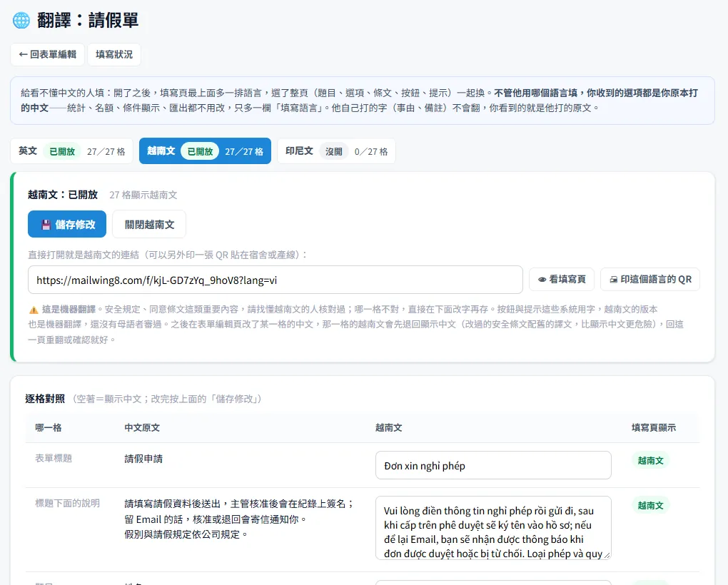Preview form with 看填寫頁 button
Screen dimensions: 728x585
tap(561, 279)
